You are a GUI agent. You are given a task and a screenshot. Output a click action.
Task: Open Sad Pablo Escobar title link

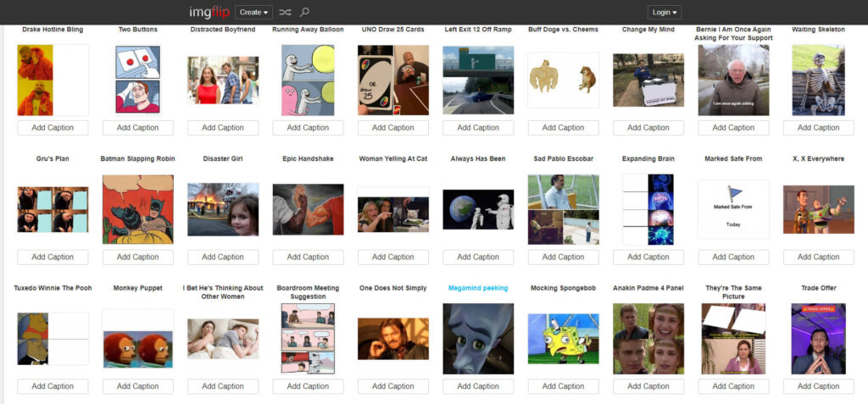coord(564,159)
